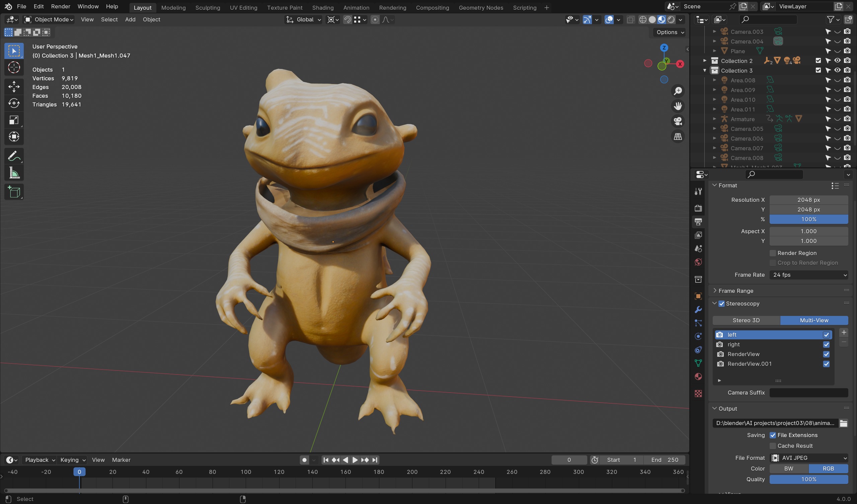Image resolution: width=857 pixels, height=504 pixels.
Task: Select the Stereo 3D button
Action: (x=746, y=320)
